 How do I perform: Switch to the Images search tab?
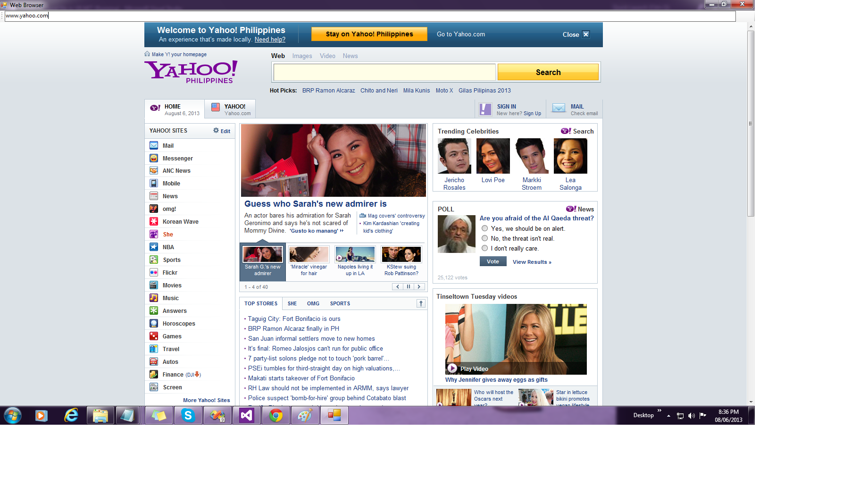pyautogui.click(x=302, y=56)
